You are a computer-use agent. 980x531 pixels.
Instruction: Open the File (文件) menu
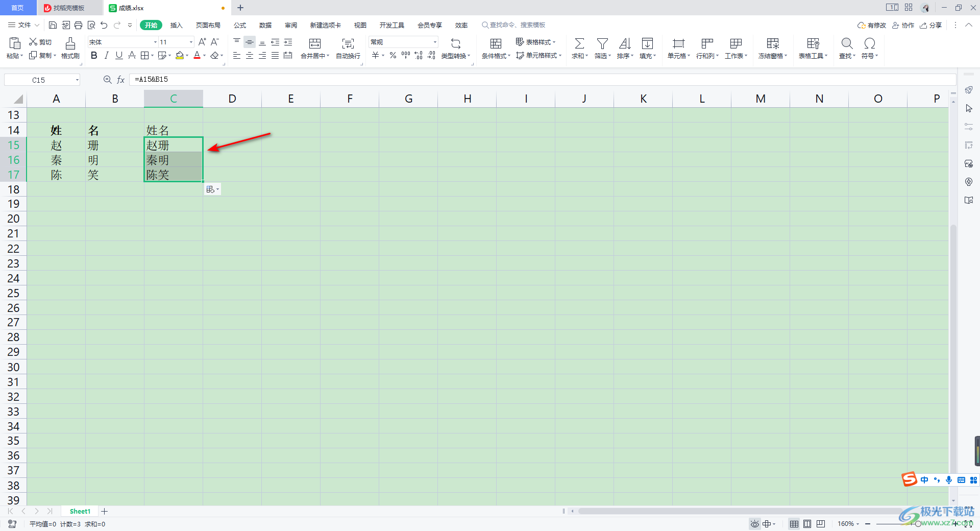(23, 25)
